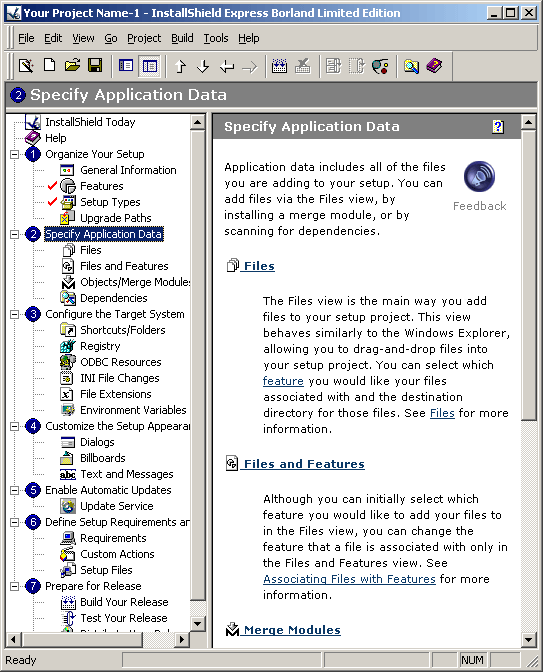Select Update Service tree item

pyautogui.click(x=117, y=506)
